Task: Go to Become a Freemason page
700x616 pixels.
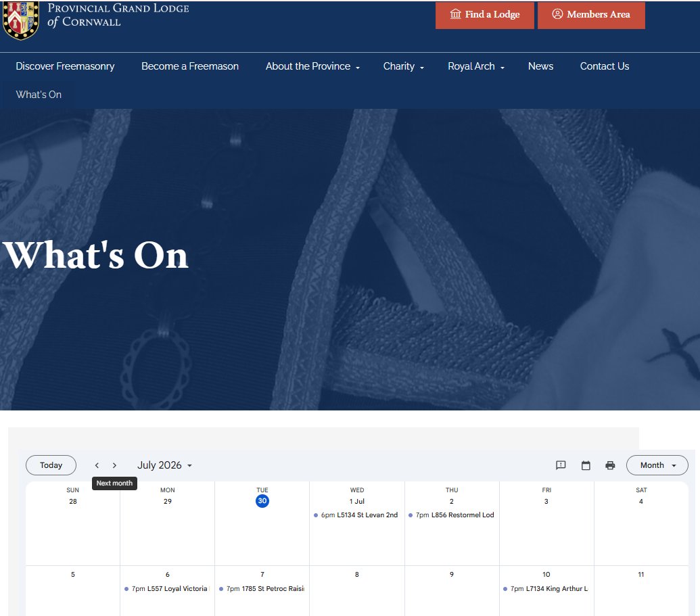Action: [190, 66]
